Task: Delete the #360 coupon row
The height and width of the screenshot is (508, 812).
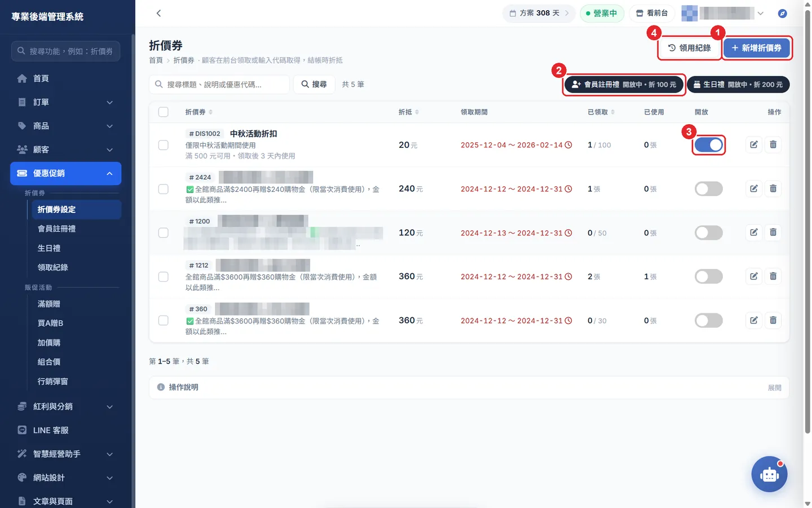Action: tap(773, 320)
